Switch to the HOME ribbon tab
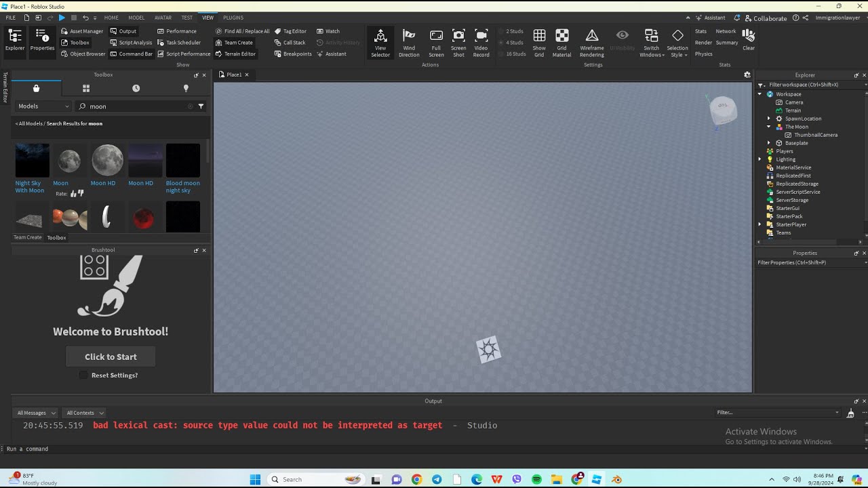 pos(111,18)
